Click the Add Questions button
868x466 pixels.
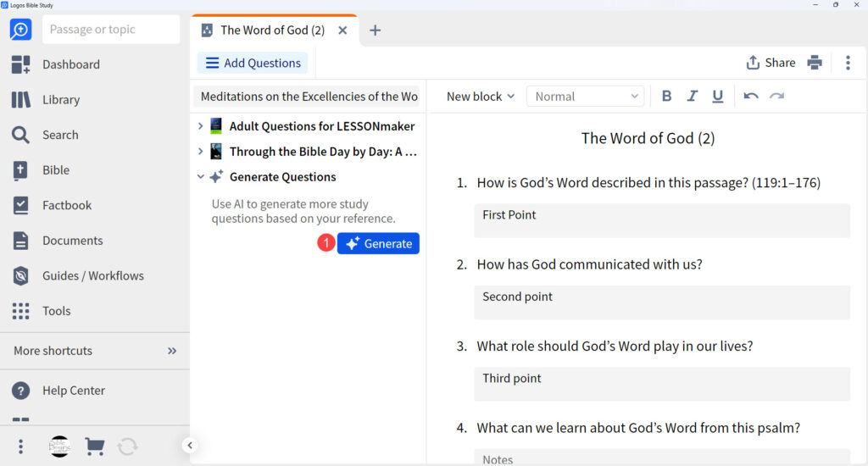(253, 63)
